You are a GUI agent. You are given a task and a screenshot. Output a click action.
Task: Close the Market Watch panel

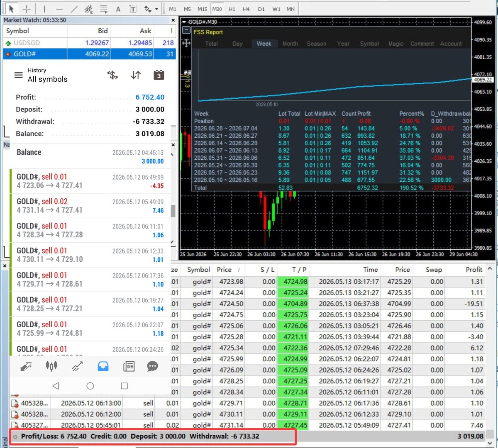[173, 20]
